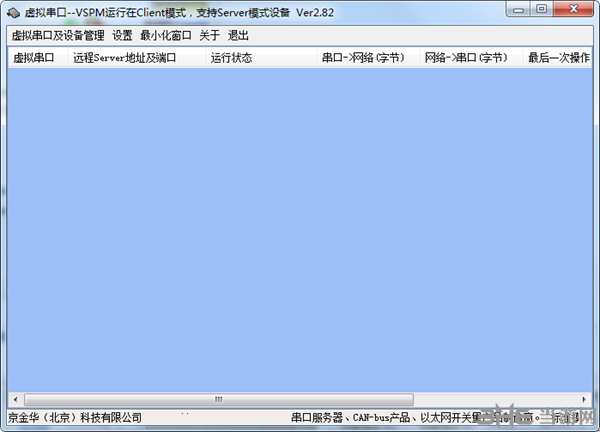Click the horizontal scrollbar right arrow

[x=584, y=400]
